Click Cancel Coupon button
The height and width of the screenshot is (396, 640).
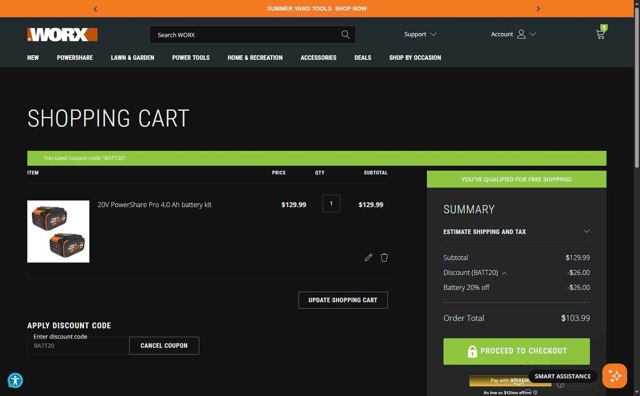click(164, 345)
